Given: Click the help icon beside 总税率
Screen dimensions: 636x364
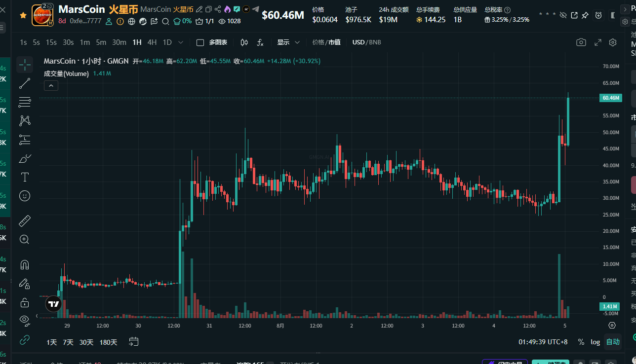Looking at the screenshot, I should click(507, 10).
